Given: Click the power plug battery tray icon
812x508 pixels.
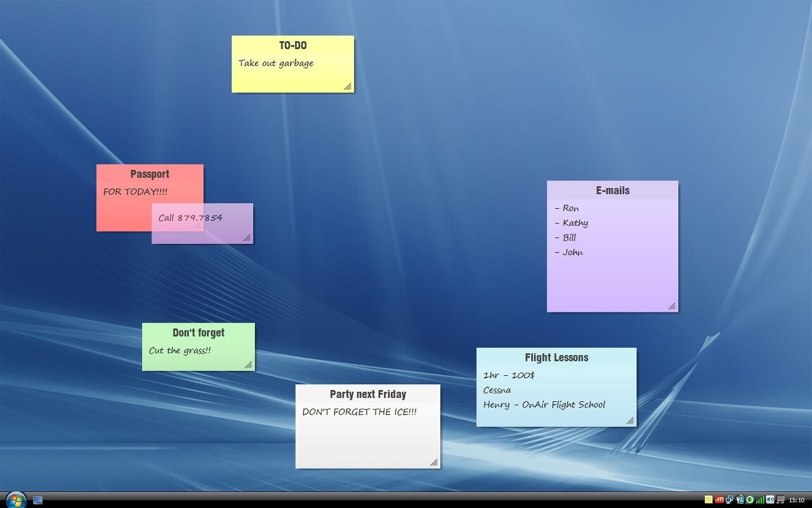Looking at the screenshot, I should (x=740, y=500).
